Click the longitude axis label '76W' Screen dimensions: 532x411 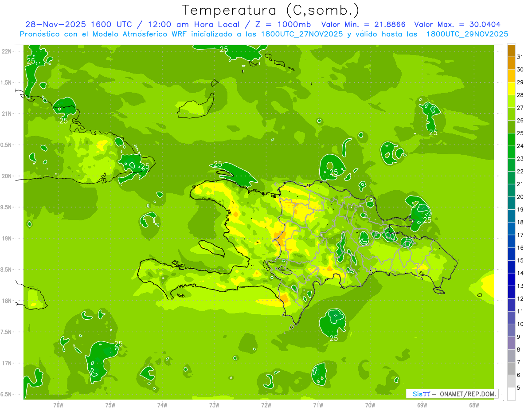[58, 405]
